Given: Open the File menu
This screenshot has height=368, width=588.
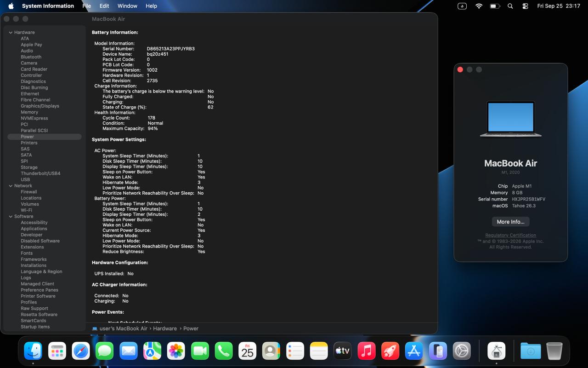Looking at the screenshot, I should point(86,6).
